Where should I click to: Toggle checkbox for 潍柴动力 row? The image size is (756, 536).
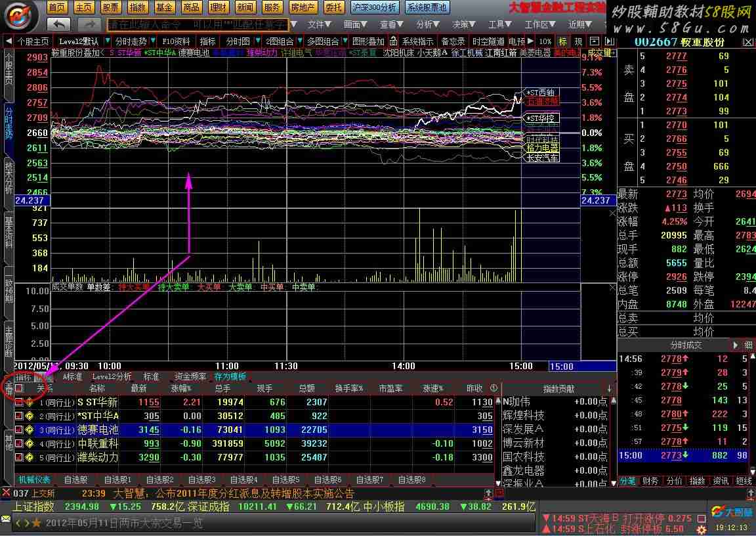(19, 457)
